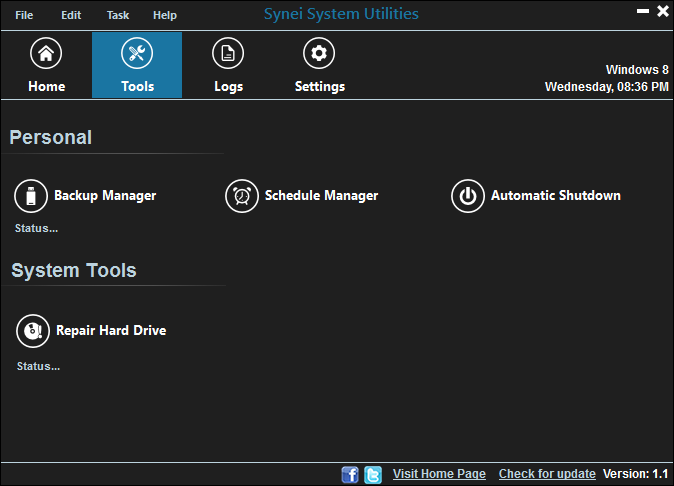The width and height of the screenshot is (674, 486).
Task: Open the Edit menu
Action: click(71, 15)
